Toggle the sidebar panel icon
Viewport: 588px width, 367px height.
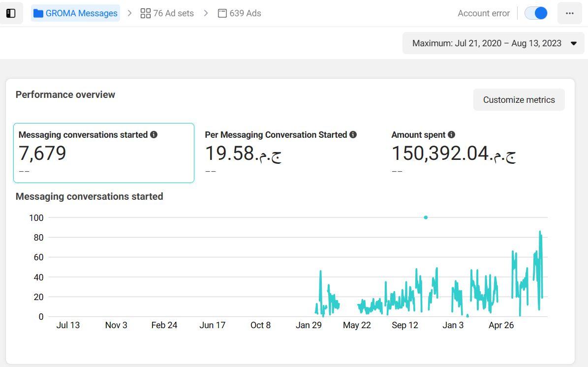point(11,13)
